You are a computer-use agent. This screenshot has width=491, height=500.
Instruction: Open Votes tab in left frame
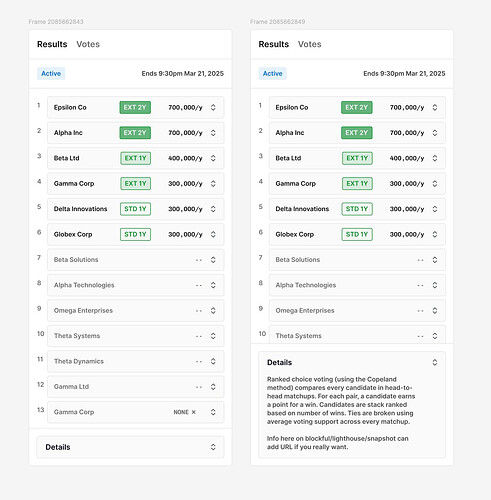[88, 44]
